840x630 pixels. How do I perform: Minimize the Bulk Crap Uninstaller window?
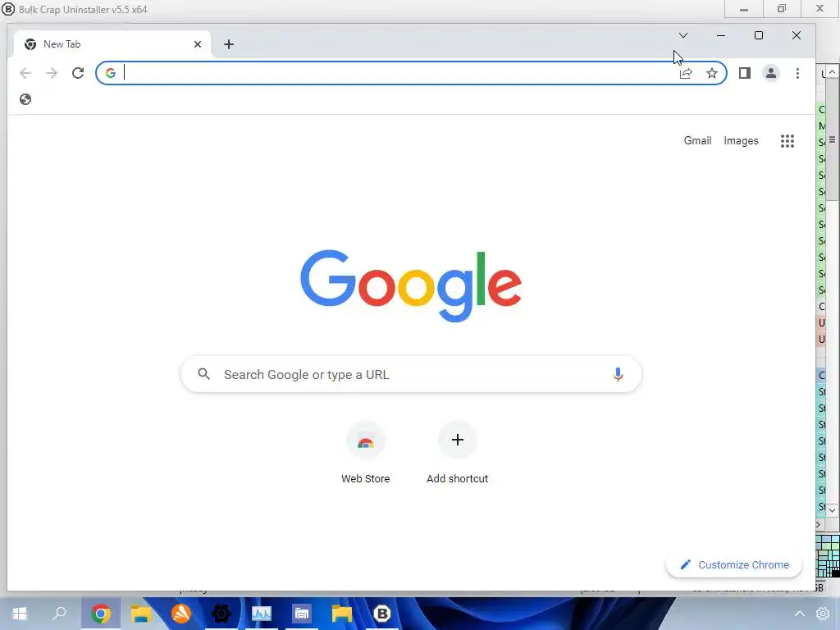click(x=744, y=9)
